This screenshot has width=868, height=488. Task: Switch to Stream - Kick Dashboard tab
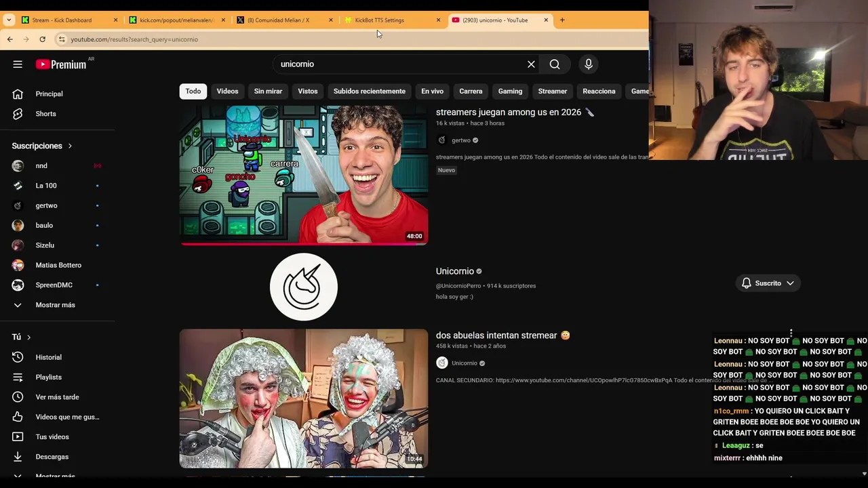[70, 20]
